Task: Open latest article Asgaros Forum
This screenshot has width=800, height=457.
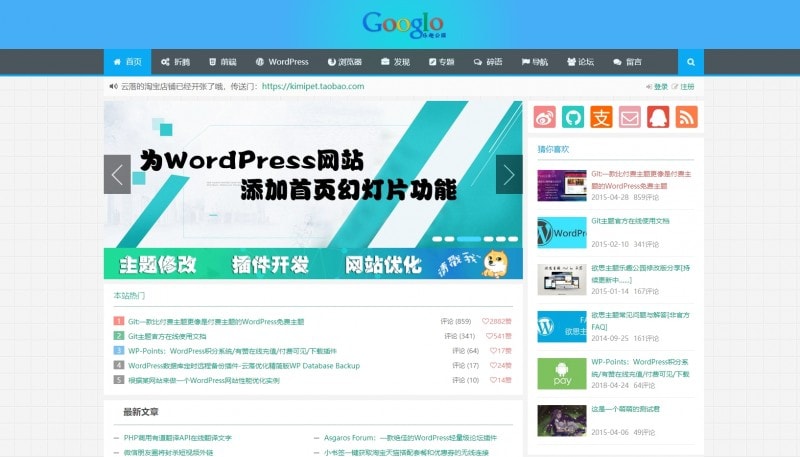Action: pos(410,438)
